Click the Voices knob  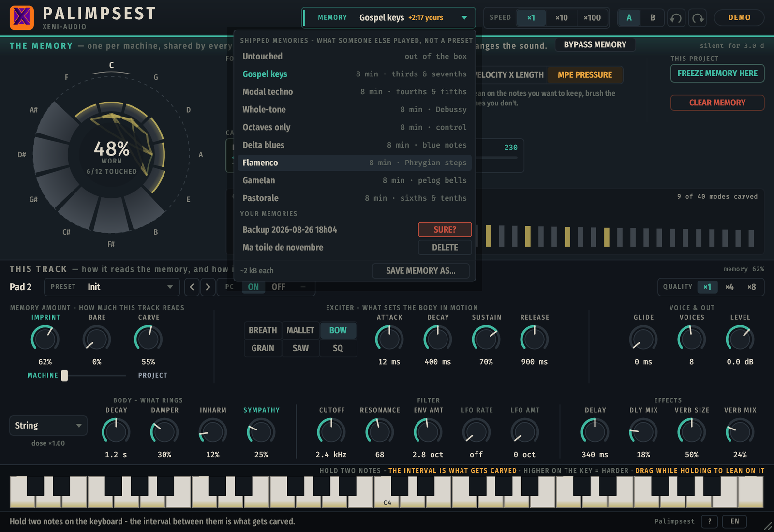click(692, 338)
